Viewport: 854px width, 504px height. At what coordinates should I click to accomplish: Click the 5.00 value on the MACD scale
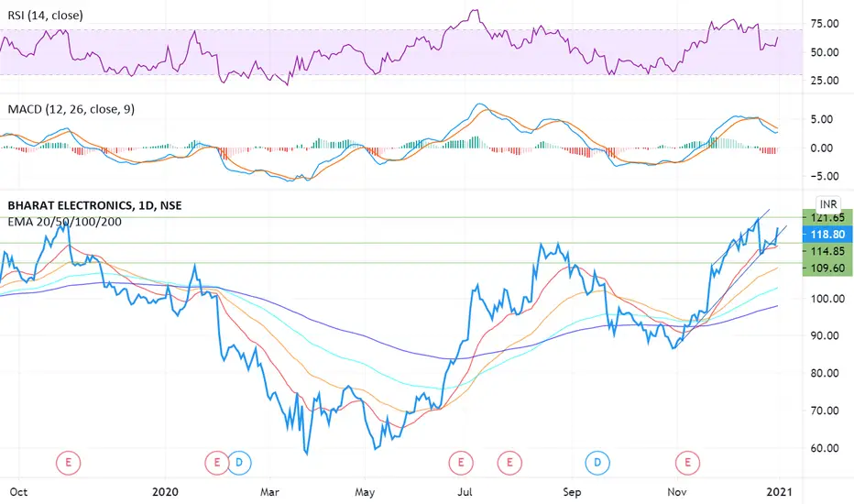[822, 119]
